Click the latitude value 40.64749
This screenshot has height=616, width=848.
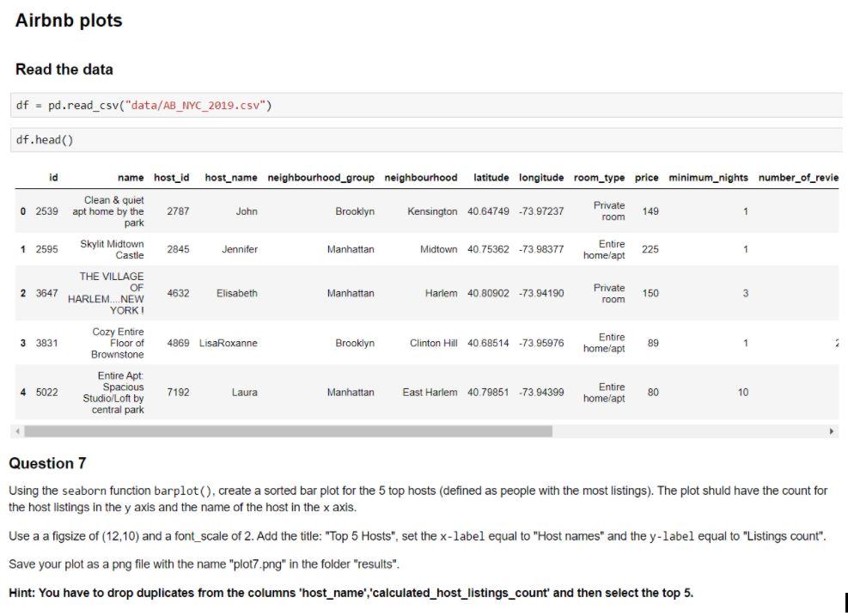(x=488, y=211)
